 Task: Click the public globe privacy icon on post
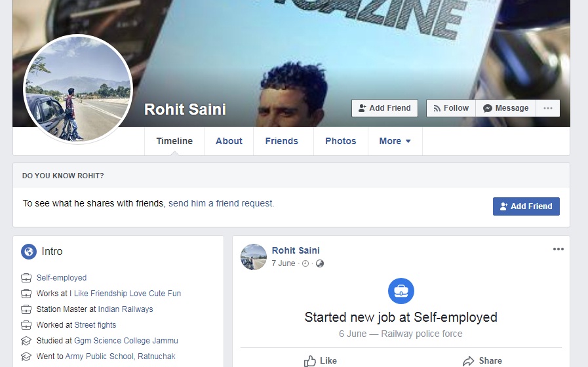pos(320,263)
